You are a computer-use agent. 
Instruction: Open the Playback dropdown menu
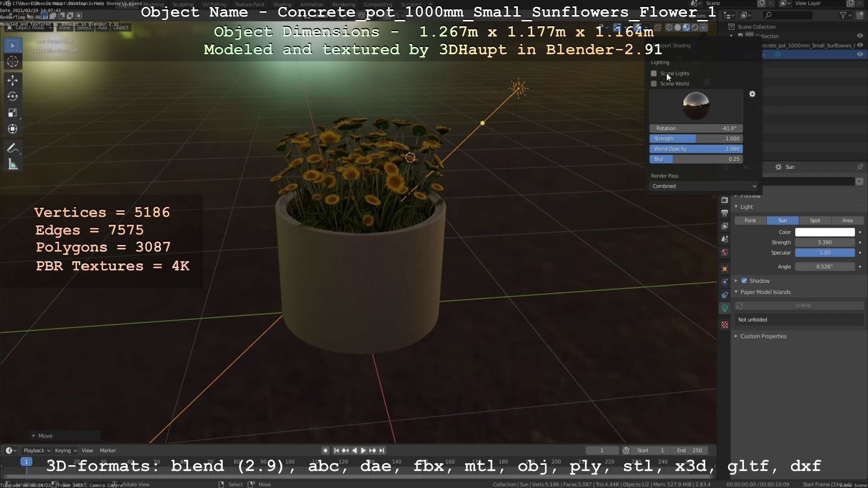tap(37, 450)
